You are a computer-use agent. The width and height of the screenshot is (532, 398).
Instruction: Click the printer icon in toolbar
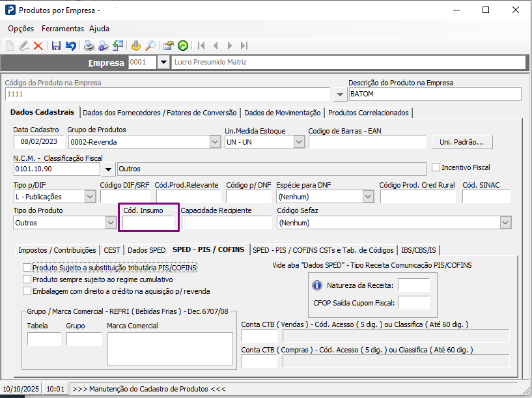click(89, 46)
